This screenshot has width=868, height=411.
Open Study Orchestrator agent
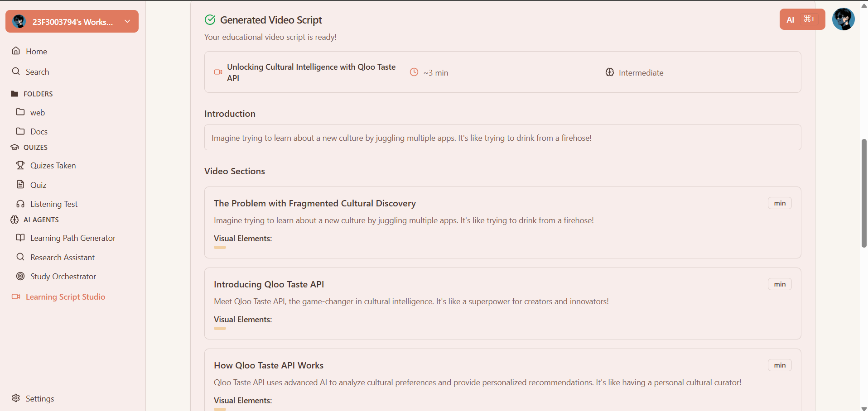coord(63,277)
